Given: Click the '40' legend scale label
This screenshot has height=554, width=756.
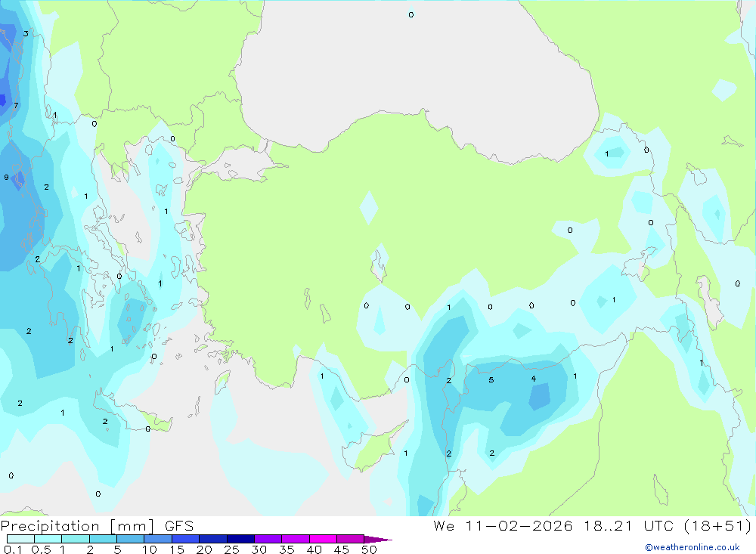Looking at the screenshot, I should pos(314,549).
